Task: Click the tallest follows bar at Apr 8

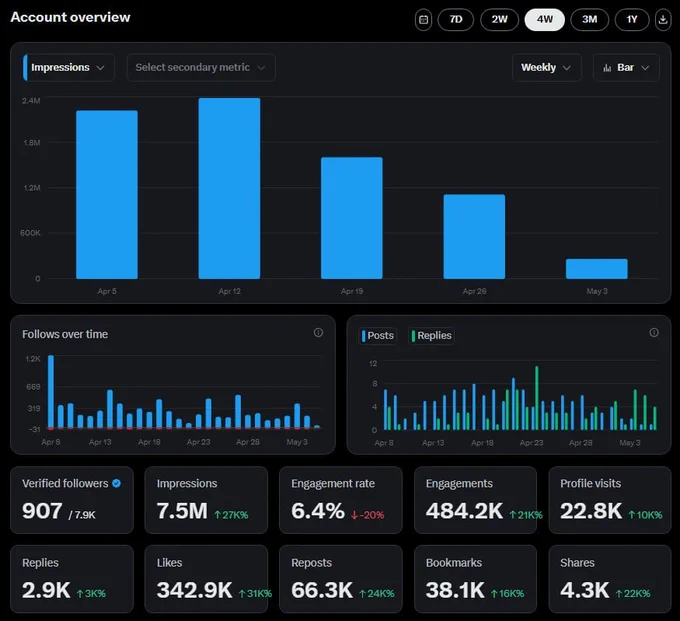Action: point(51,392)
